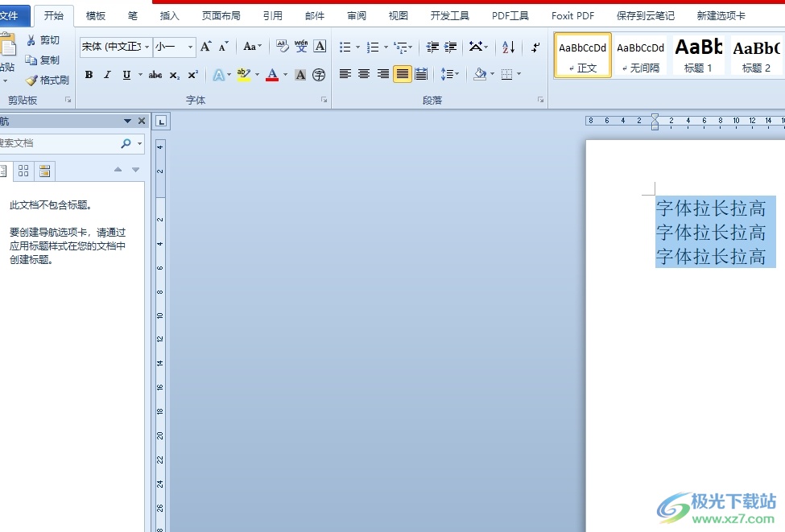Toggle bold formatting
Image resolution: width=785 pixels, height=532 pixels.
[x=89, y=75]
